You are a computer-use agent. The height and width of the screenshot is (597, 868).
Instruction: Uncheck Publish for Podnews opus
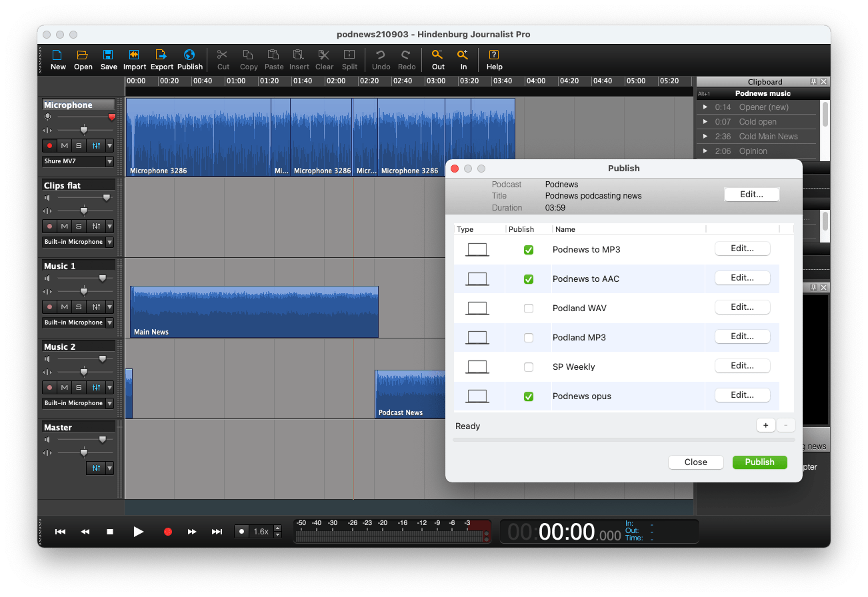[x=529, y=396]
